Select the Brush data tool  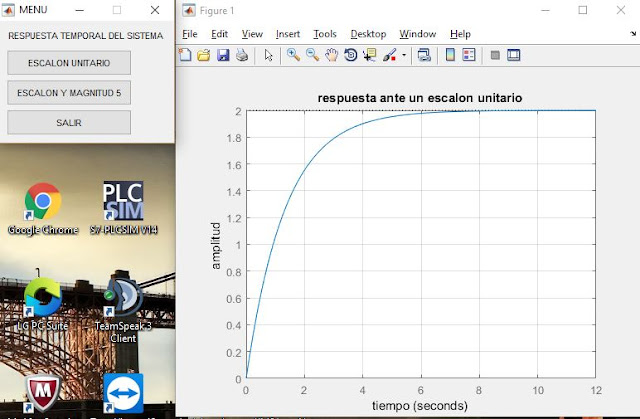[389, 55]
